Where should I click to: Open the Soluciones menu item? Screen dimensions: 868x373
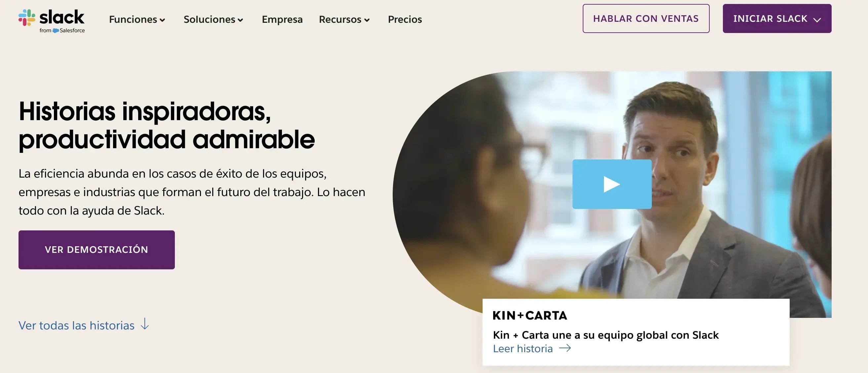pyautogui.click(x=213, y=19)
